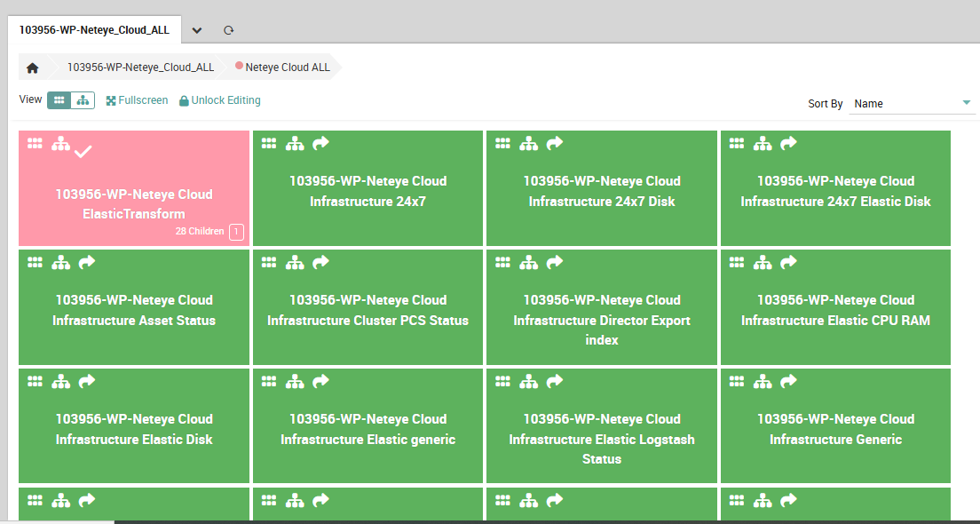Switch to tree hierarchy view
This screenshot has height=524, width=980.
tap(83, 100)
